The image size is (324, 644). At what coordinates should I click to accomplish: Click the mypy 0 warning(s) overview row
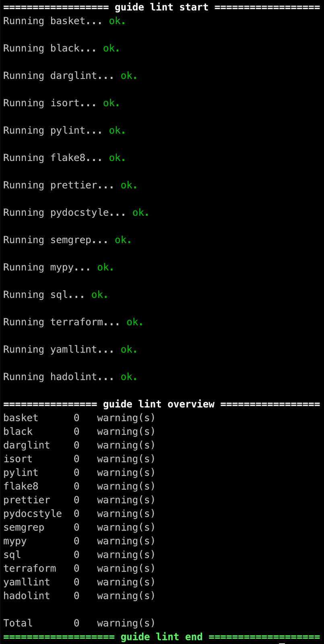[79, 541]
